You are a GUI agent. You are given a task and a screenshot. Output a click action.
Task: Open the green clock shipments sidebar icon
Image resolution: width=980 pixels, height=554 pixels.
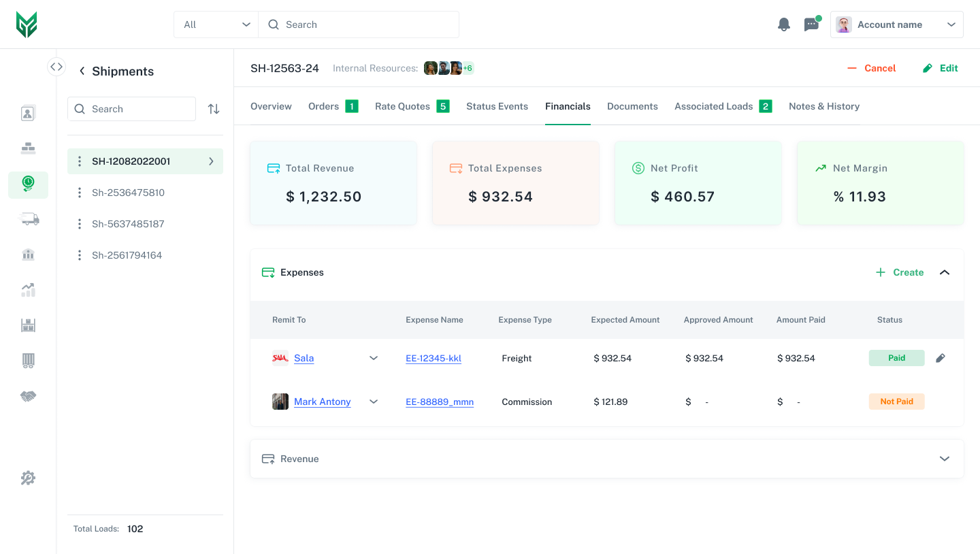pyautogui.click(x=28, y=184)
